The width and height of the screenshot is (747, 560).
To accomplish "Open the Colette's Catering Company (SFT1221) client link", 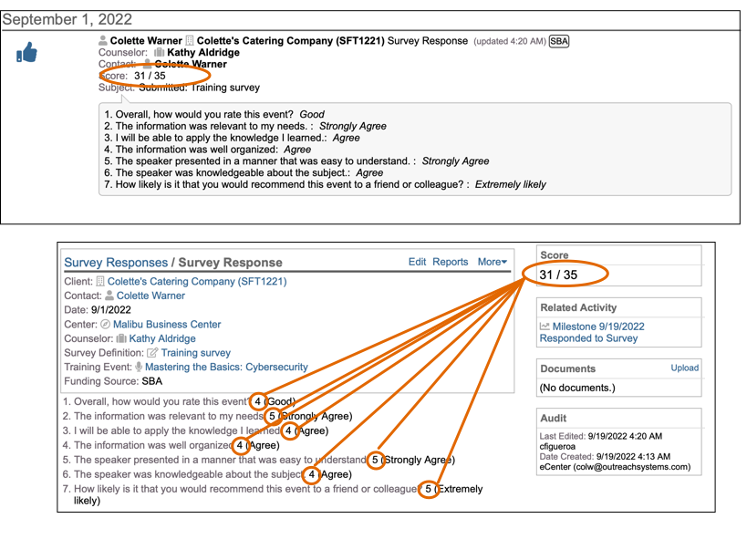I will (199, 282).
